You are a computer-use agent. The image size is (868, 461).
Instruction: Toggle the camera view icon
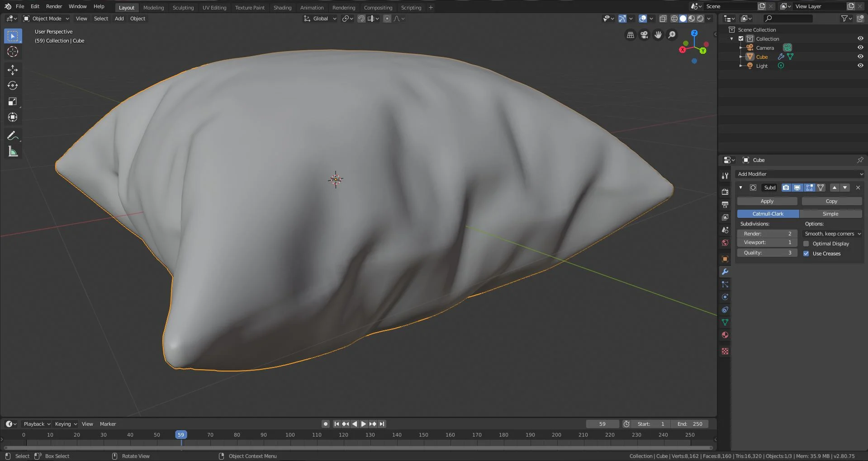[x=644, y=35]
